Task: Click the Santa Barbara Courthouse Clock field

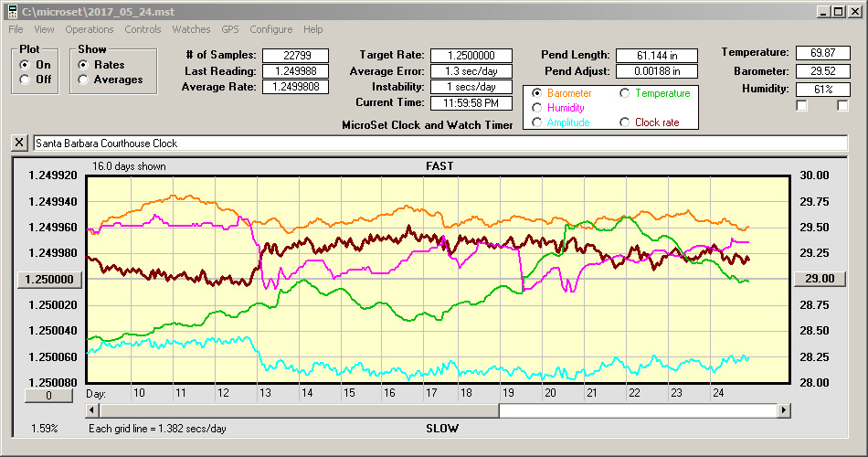Action: pos(440,143)
